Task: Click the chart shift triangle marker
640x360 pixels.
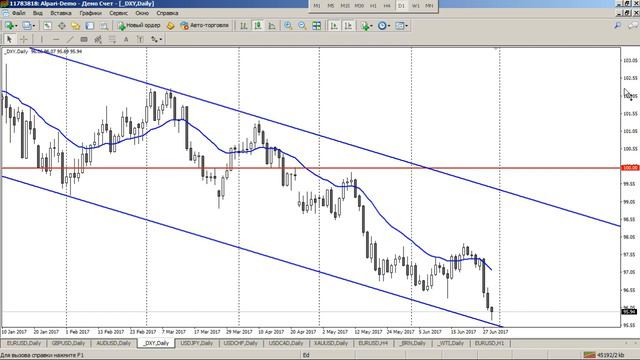Action: (496, 49)
